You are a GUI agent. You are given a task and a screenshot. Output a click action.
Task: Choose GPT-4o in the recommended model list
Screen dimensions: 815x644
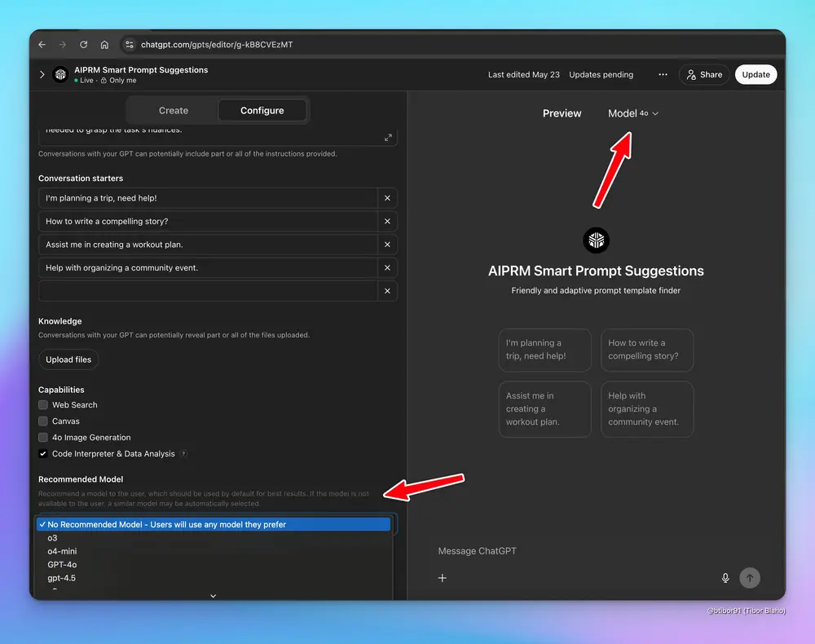point(62,565)
